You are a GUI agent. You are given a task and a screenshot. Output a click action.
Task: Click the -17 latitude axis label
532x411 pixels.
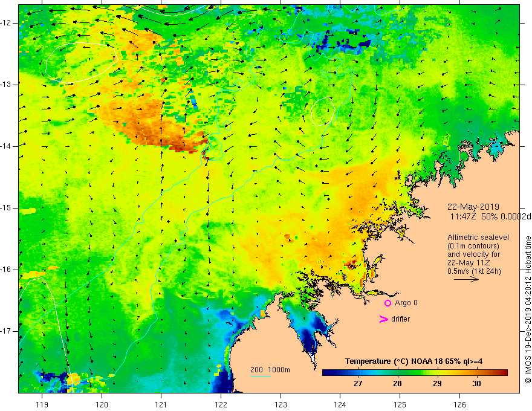7,331
